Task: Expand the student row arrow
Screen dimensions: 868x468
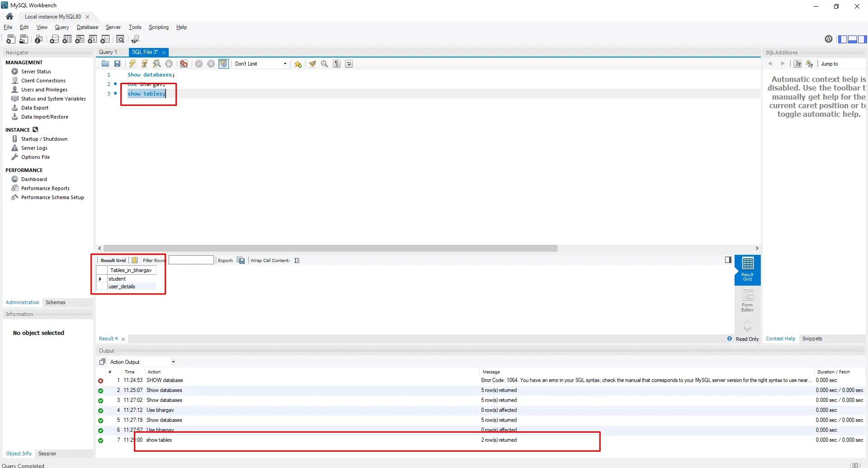Action: [x=100, y=279]
